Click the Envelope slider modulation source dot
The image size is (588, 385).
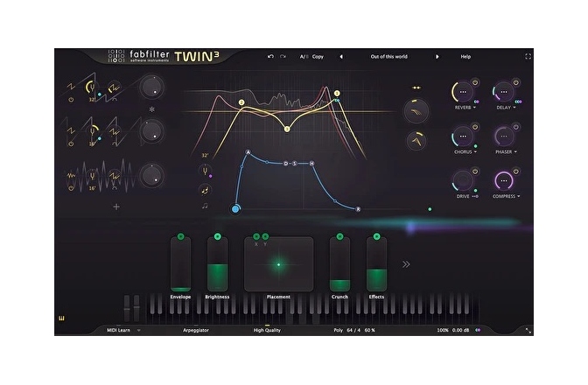[181, 236]
